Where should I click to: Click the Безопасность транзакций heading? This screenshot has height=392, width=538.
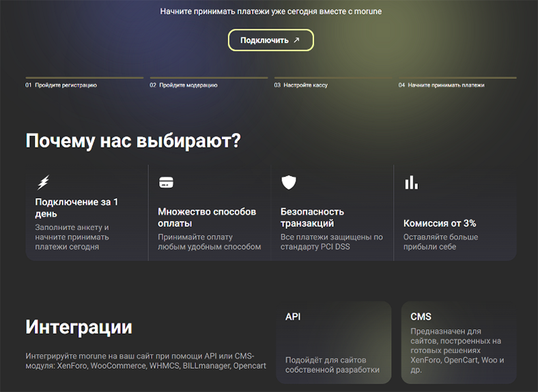click(x=312, y=217)
